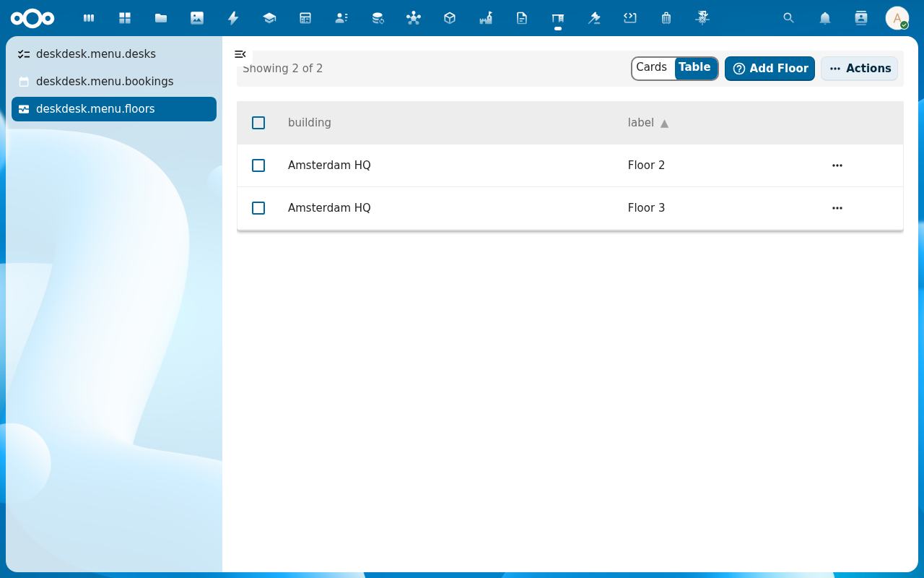This screenshot has width=924, height=578.
Task: Open the database sync app icon
Action: pos(378,18)
